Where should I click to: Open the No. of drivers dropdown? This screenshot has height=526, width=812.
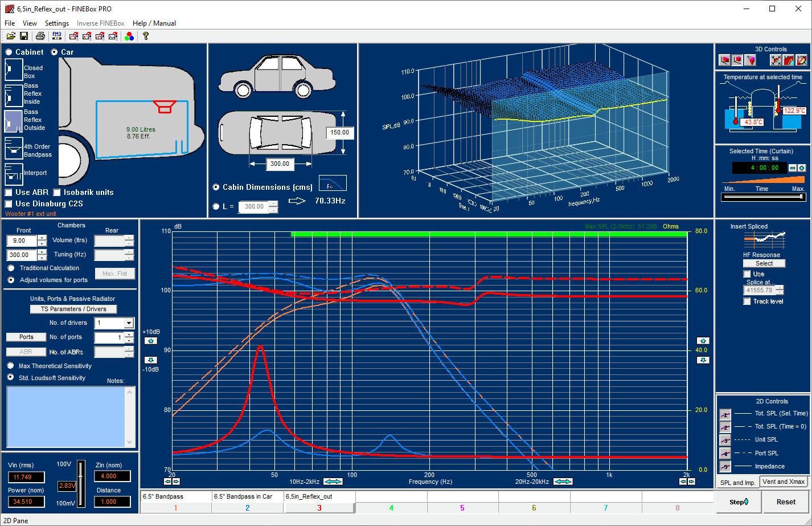click(128, 323)
